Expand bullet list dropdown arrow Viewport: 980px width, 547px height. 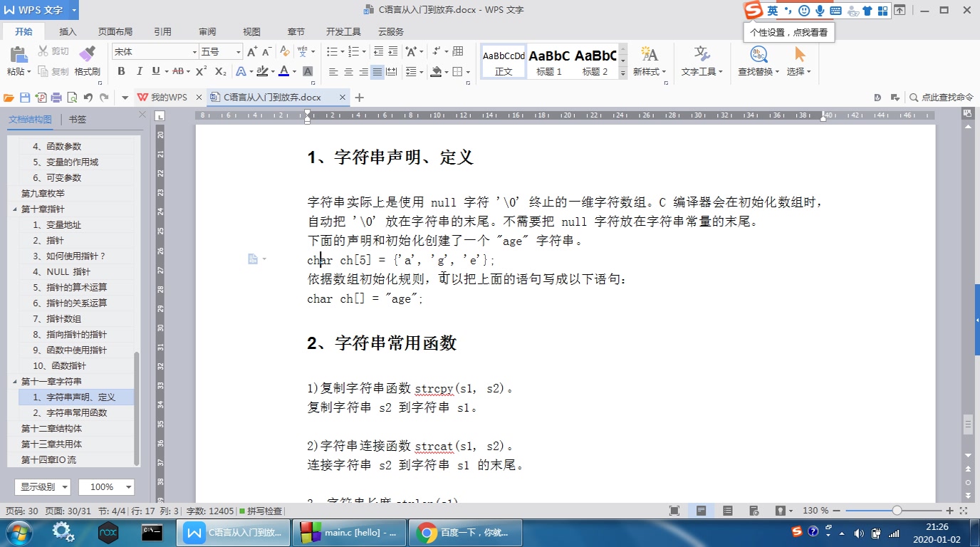[x=343, y=51]
